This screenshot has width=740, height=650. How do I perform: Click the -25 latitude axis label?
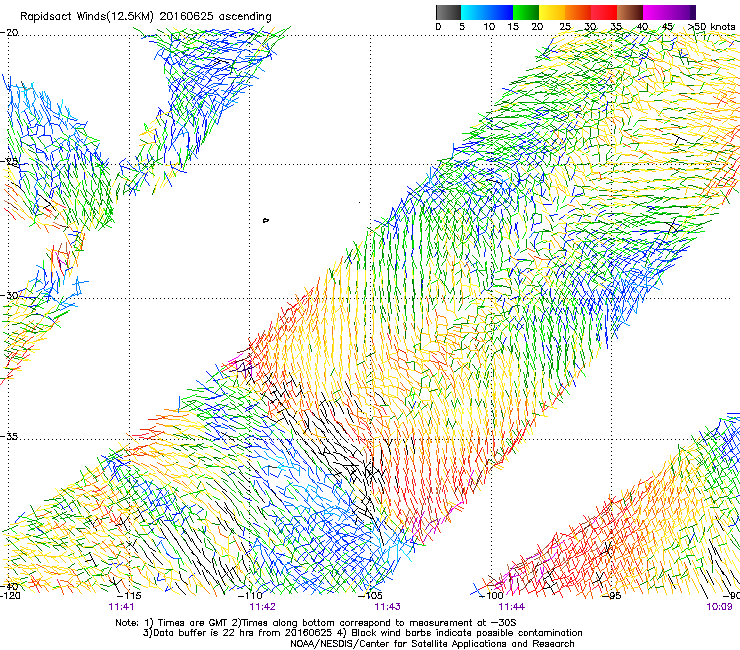[x=9, y=161]
